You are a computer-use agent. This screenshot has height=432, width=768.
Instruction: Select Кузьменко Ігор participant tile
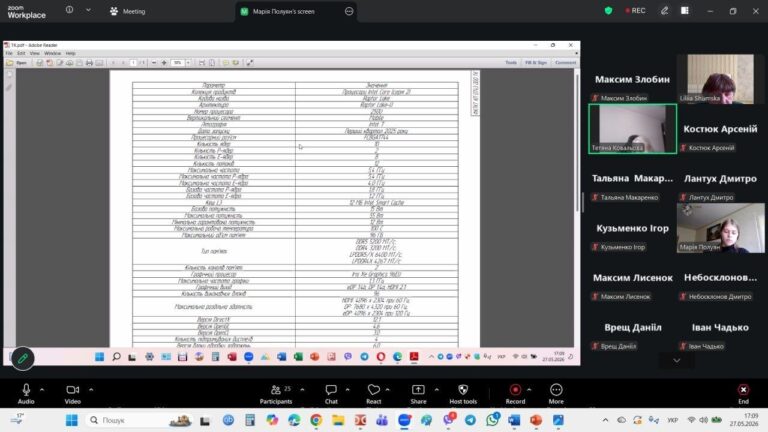(632, 228)
